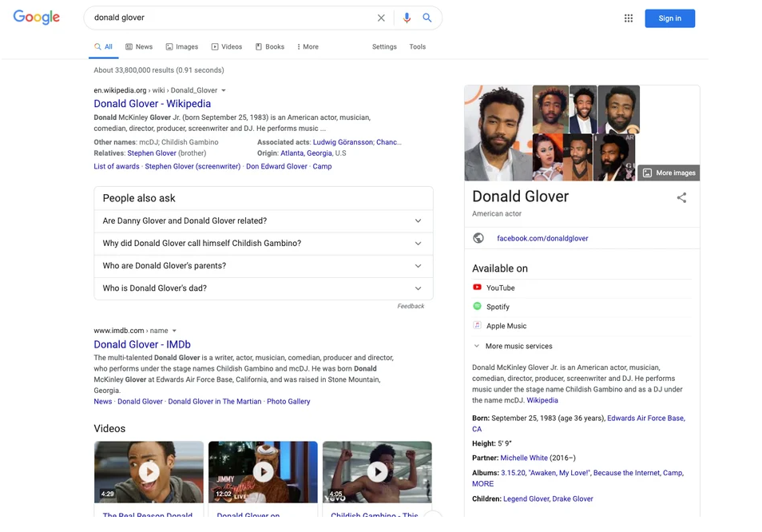This screenshot has height=532, width=762.
Task: Expand 'Who are Donald Glover's parents?'
Action: coord(264,266)
